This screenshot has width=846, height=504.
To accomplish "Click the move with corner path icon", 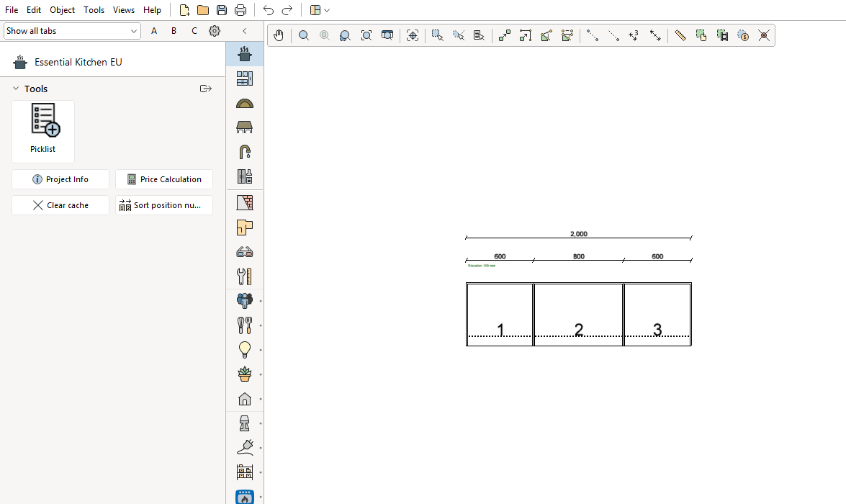I will [526, 35].
